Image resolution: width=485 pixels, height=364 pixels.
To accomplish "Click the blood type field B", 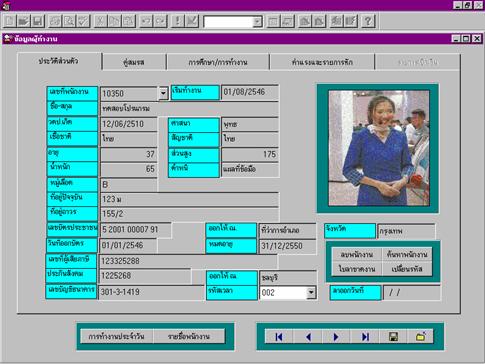I will tap(129, 184).
